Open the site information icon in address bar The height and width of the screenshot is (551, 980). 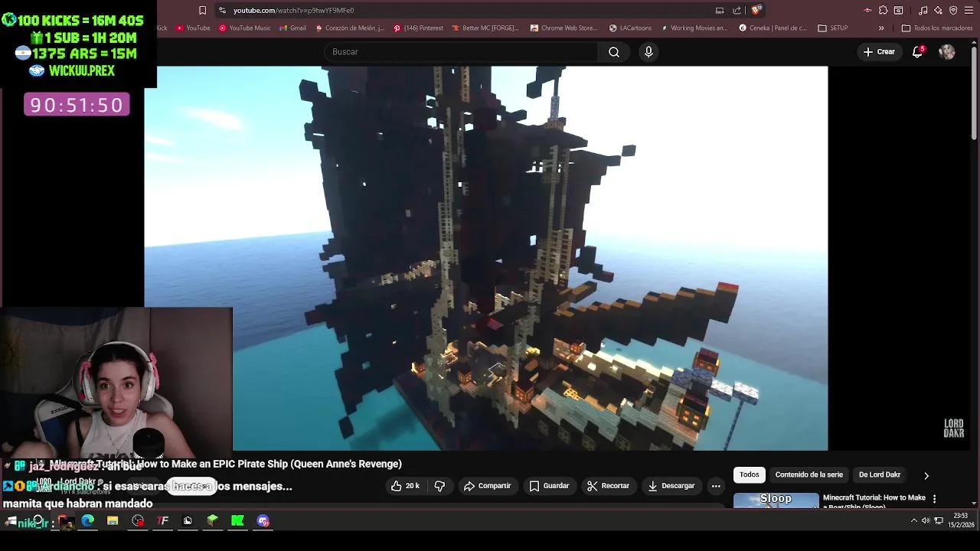[x=222, y=11]
